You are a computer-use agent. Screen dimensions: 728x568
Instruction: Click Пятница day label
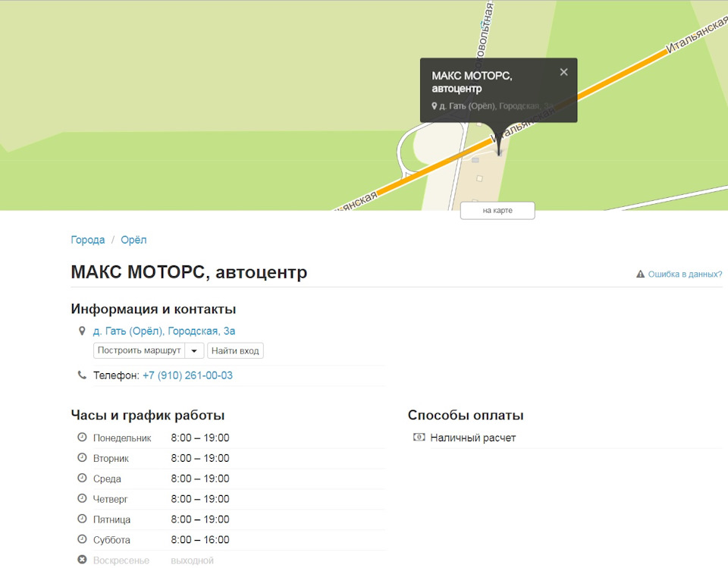(112, 519)
